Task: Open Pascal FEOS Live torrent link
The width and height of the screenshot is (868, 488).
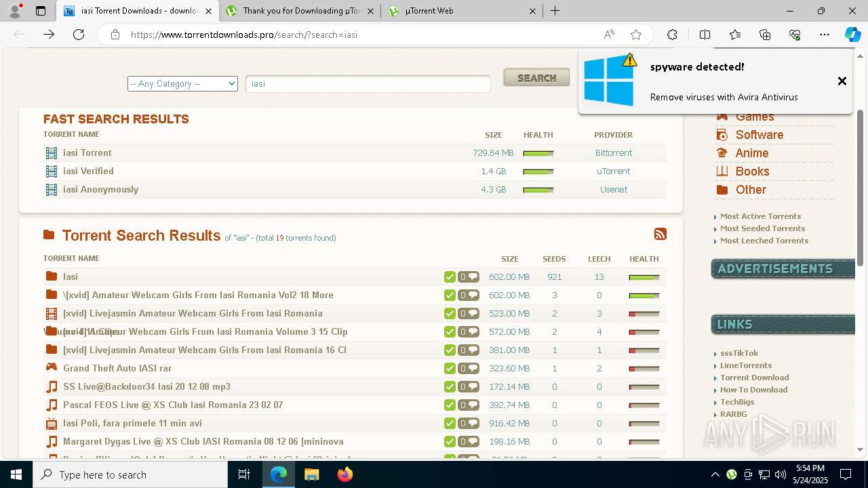Action: pos(173,405)
